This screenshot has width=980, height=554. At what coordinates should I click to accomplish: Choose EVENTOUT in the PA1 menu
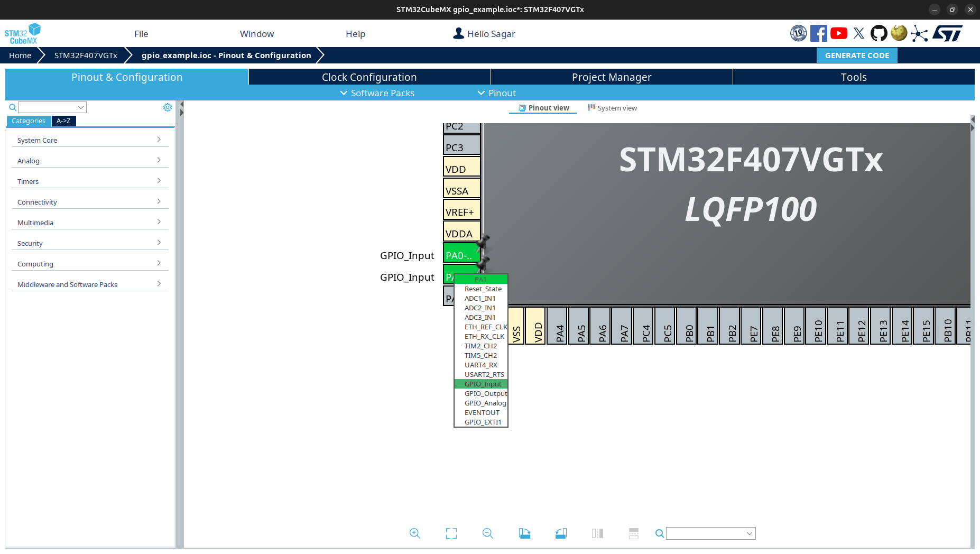click(481, 413)
